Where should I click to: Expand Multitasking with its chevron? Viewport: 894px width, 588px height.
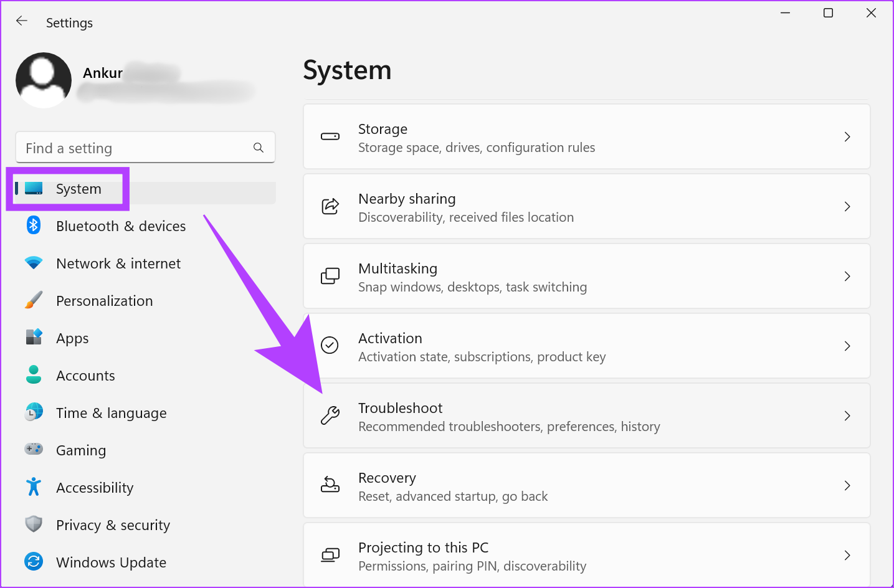847,276
